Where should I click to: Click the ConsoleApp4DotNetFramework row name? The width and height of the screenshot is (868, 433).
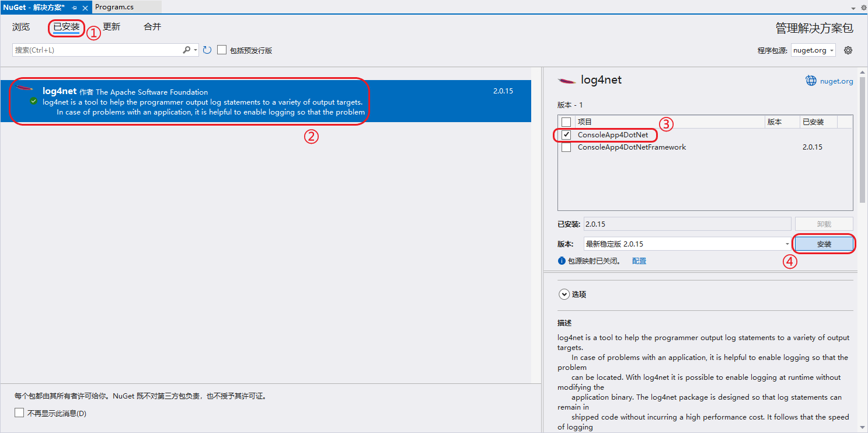pyautogui.click(x=632, y=147)
